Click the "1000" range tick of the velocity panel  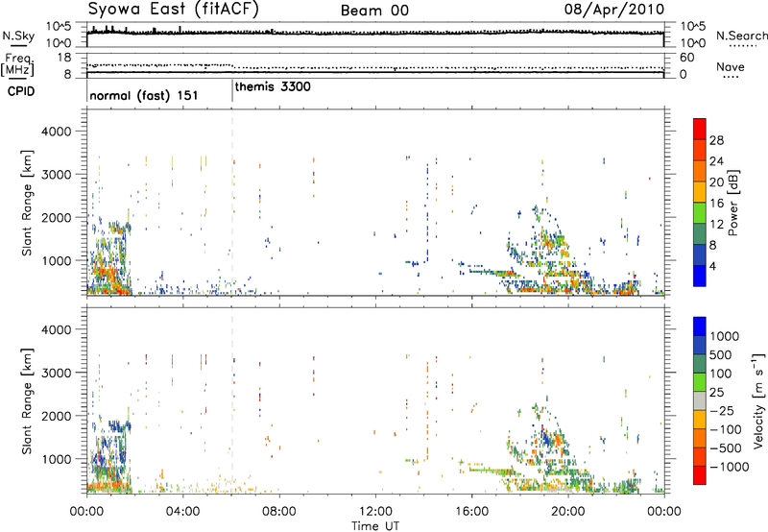[x=57, y=459]
